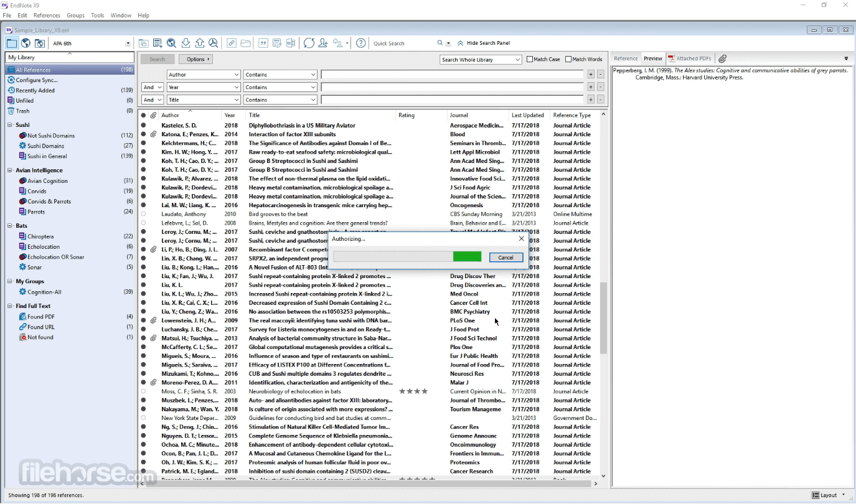Click the Quick Search magnifier icon
Viewport: 856px width, 504px height.
pos(440,44)
